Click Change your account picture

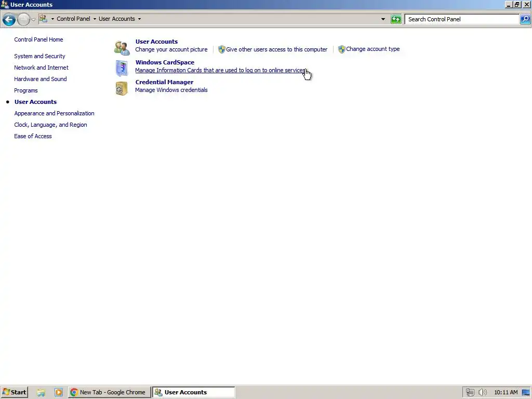(x=171, y=49)
